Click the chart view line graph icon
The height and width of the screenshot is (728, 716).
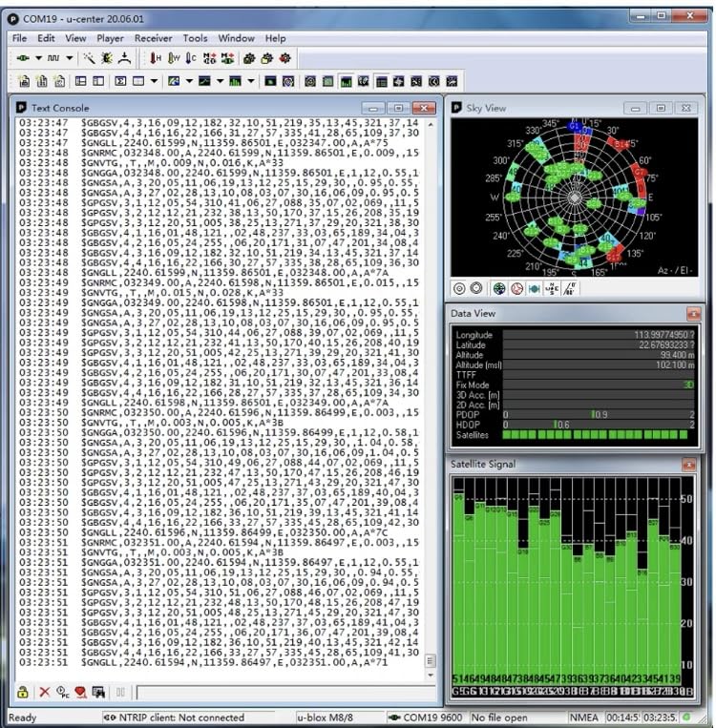(x=204, y=81)
